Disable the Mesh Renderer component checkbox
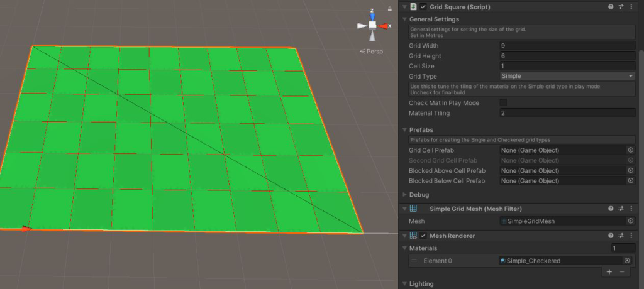644x289 pixels. tap(423, 236)
